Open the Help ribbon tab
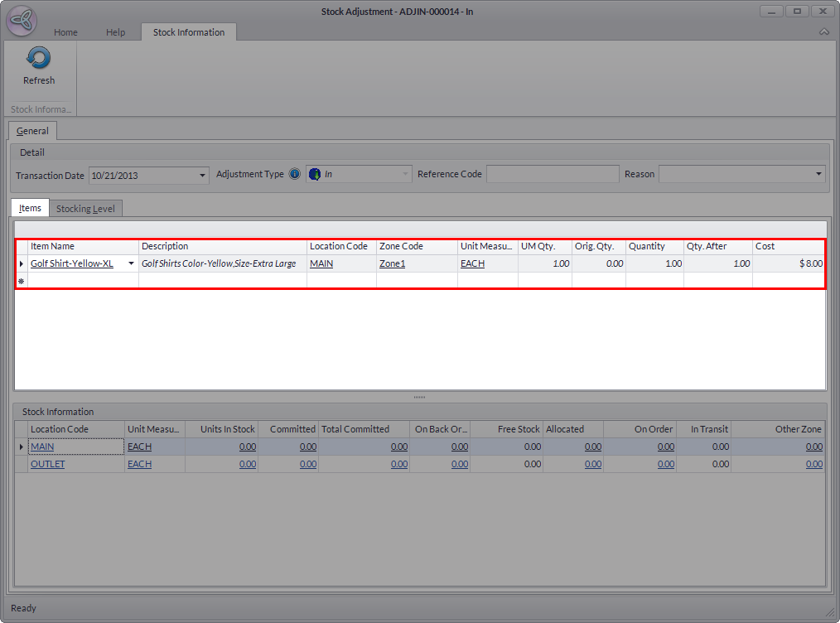Screen dimensions: 840x623 click(x=115, y=32)
